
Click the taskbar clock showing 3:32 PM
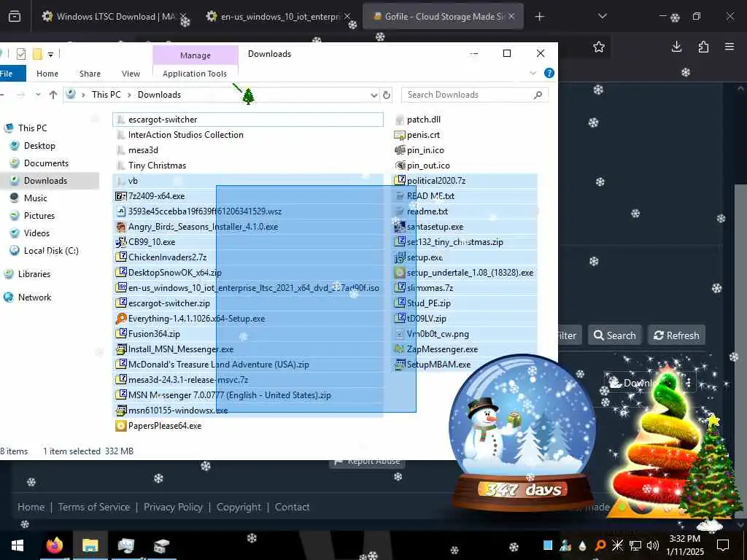[684, 545]
